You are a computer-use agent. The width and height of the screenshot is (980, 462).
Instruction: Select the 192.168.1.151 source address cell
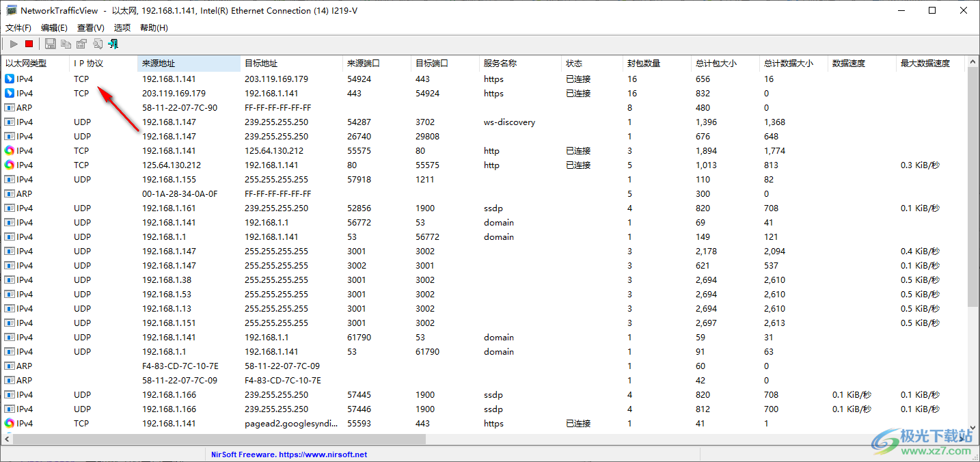pos(169,323)
